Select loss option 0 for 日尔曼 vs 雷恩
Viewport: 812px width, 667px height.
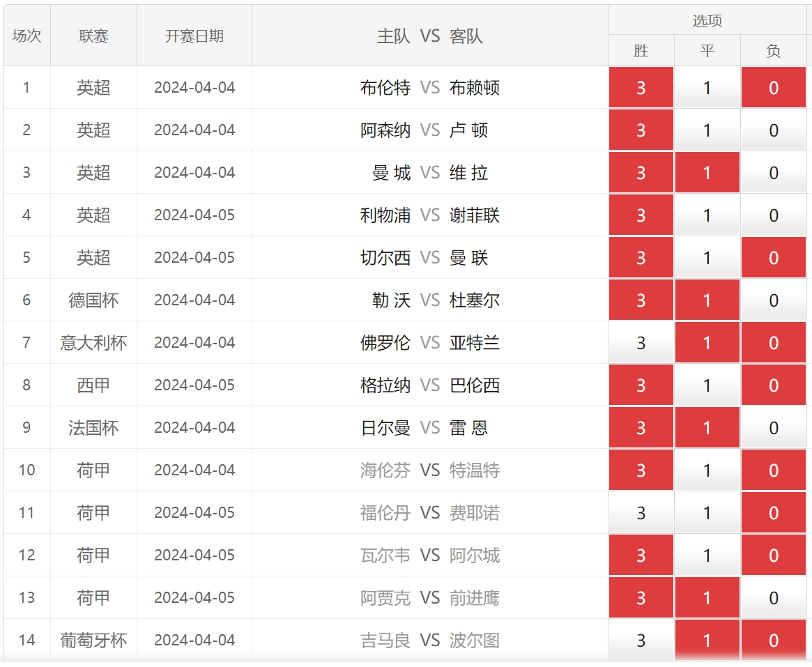point(774,427)
